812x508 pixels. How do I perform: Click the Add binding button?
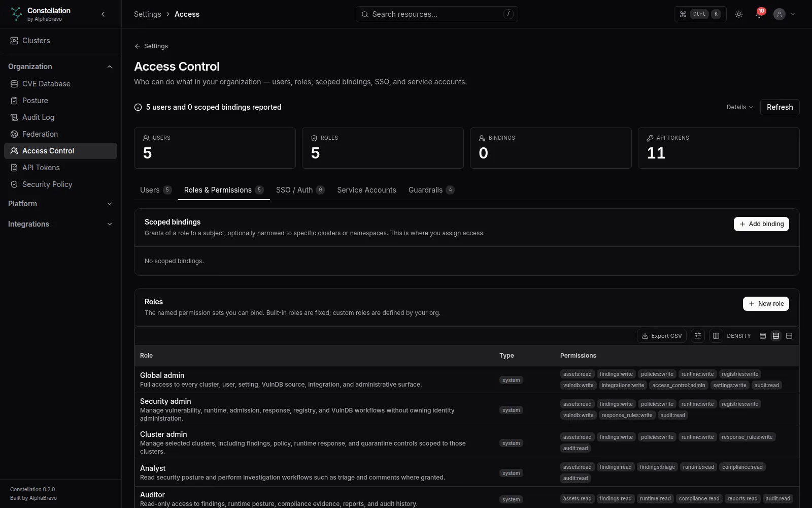761,224
